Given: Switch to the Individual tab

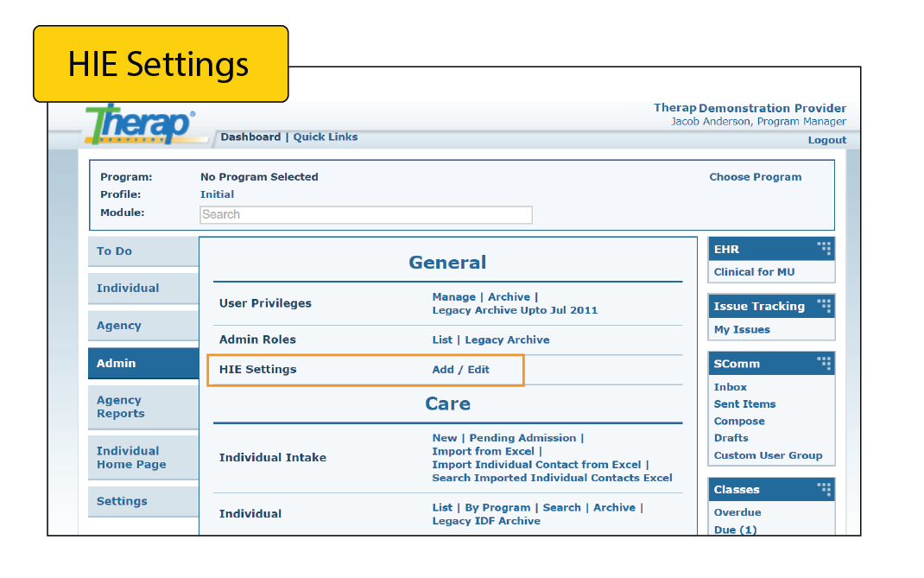Looking at the screenshot, I should (x=143, y=289).
